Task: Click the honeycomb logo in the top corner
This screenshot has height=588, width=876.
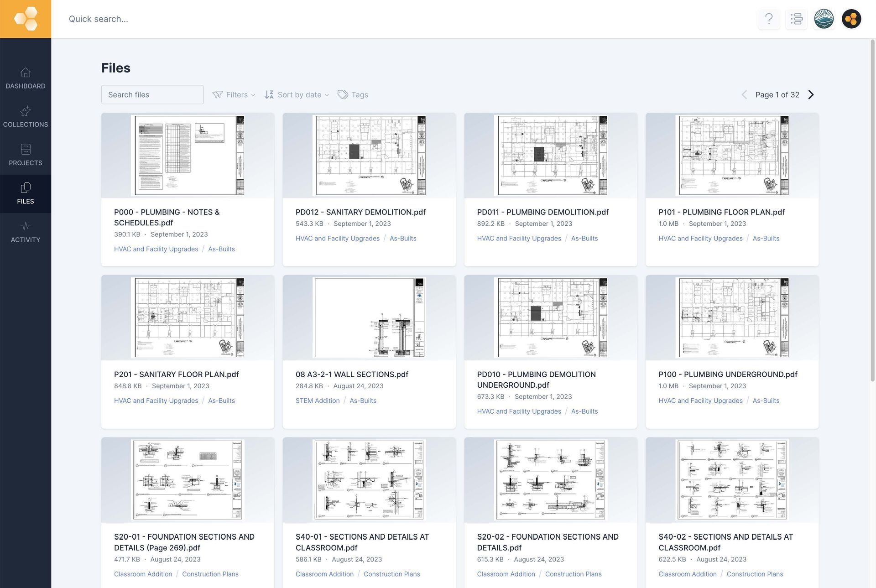Action: pos(26,19)
